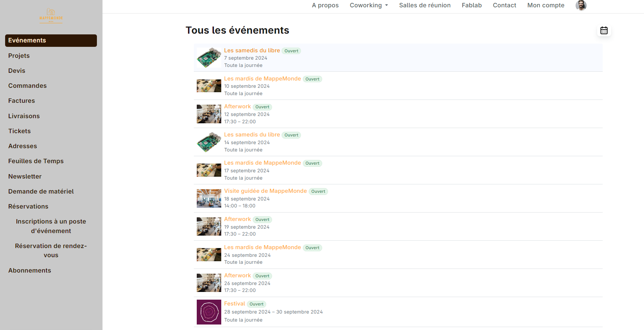The width and height of the screenshot is (644, 330).
Task: Click the Raspberry Pi thumbnail for 7 septembre
Action: [x=209, y=58]
